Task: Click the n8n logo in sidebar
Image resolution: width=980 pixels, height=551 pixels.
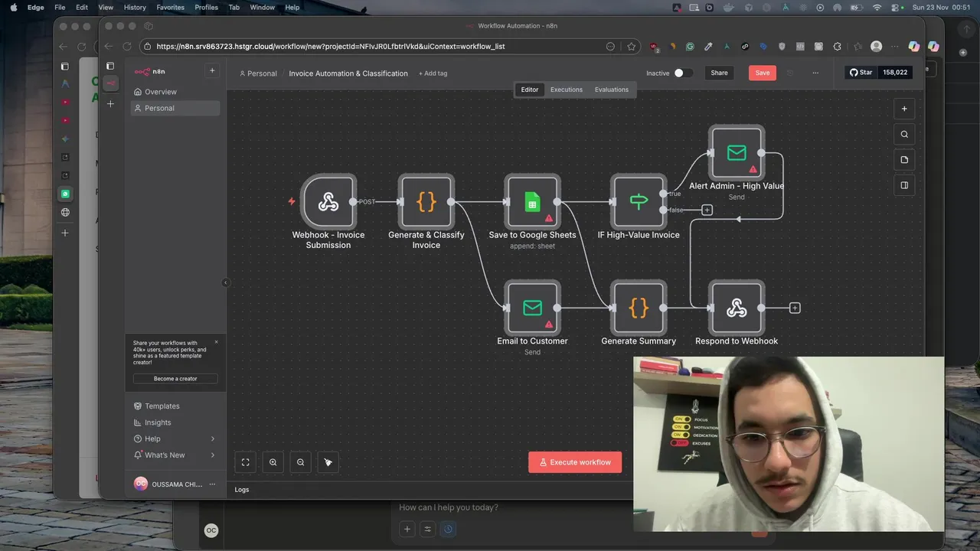Action: [x=149, y=71]
